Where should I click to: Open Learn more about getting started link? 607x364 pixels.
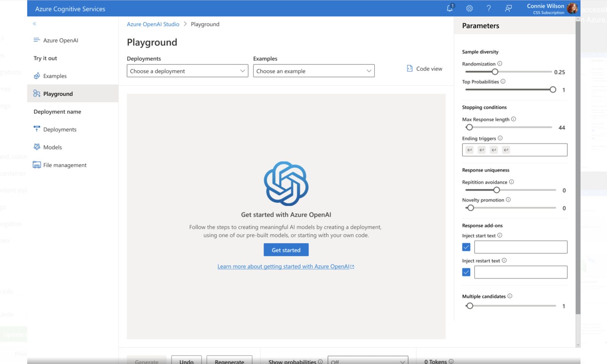[x=286, y=267]
